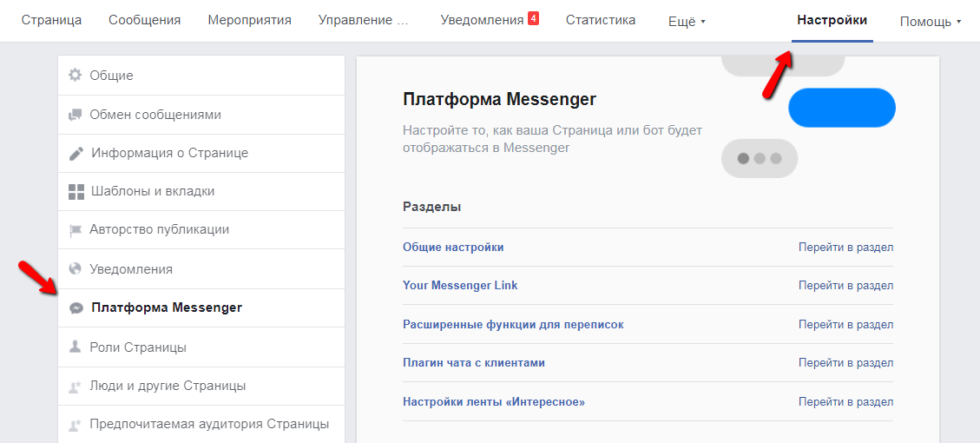Screen dimensions: 980x443
Task: Open Настройки ленты «Интересное» link
Action: (x=494, y=401)
